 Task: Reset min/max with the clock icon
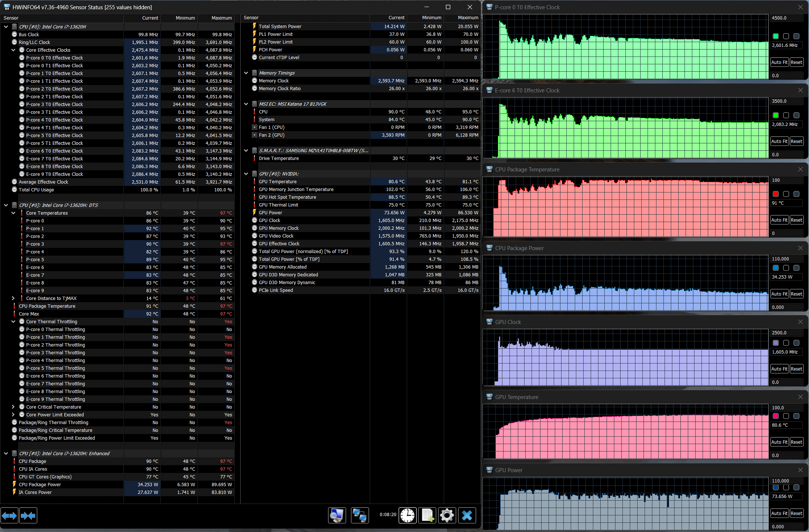point(407,515)
